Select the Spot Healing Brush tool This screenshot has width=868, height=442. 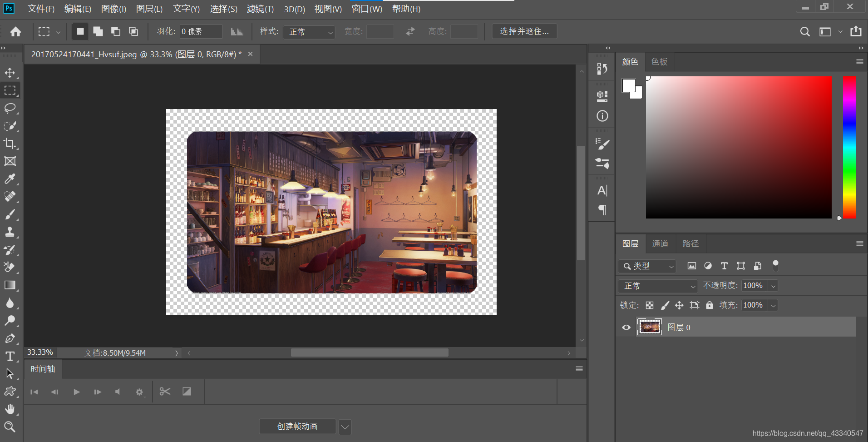10,197
